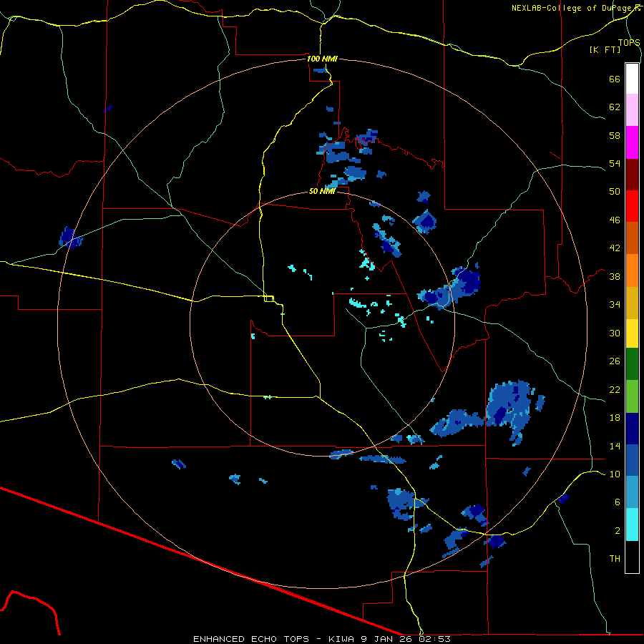This screenshot has height=644, width=644.
Task: Click the legend value 58
Action: click(x=615, y=135)
